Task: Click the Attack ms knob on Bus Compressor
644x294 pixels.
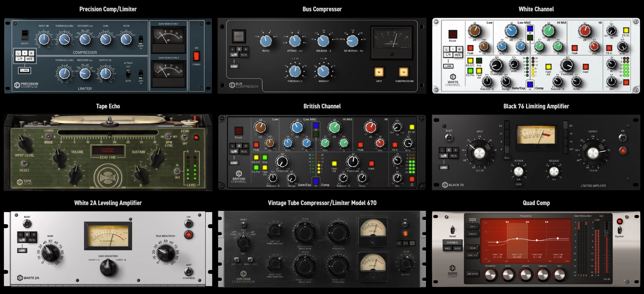Action: click(x=295, y=41)
